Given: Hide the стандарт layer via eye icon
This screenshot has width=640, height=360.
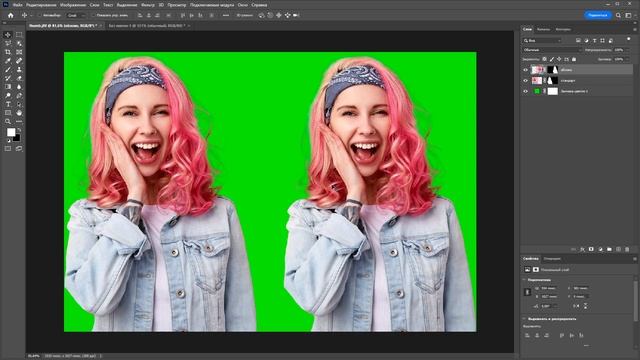Looking at the screenshot, I should tap(526, 80).
